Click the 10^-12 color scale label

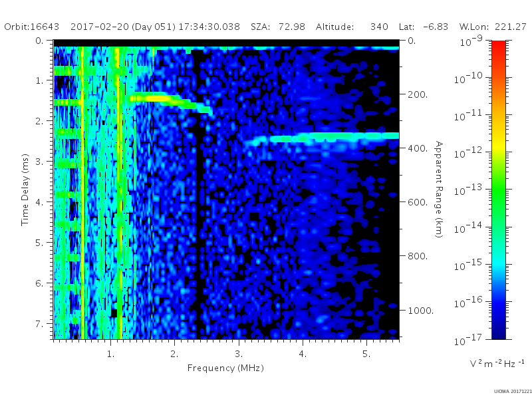tap(469, 154)
